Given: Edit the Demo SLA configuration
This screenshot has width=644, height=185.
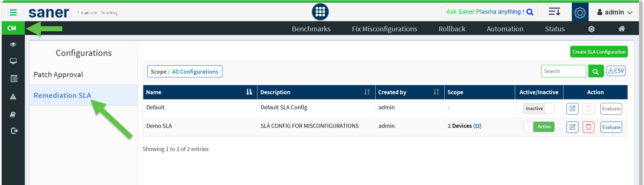Looking at the screenshot, I should pyautogui.click(x=572, y=127).
